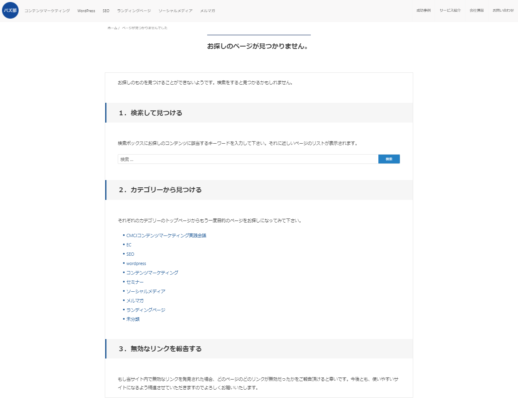Open the メルマガ category list link
Image resolution: width=518 pixels, height=420 pixels.
[135, 301]
